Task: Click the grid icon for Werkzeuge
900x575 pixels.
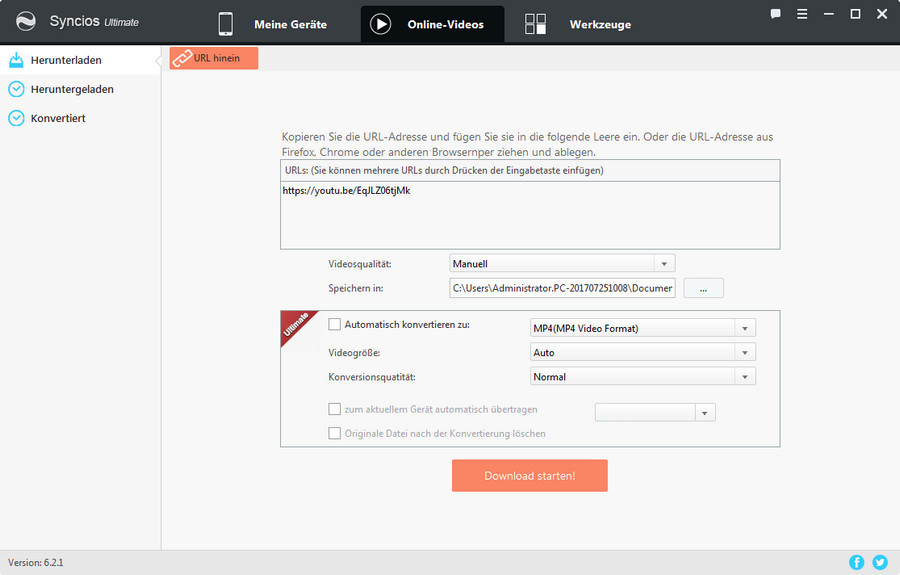Action: (535, 24)
